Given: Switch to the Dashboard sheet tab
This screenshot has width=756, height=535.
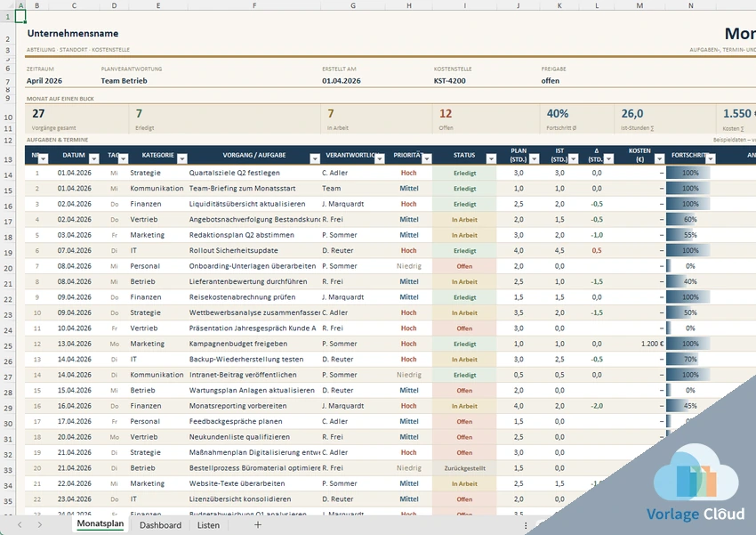Looking at the screenshot, I should click(161, 525).
